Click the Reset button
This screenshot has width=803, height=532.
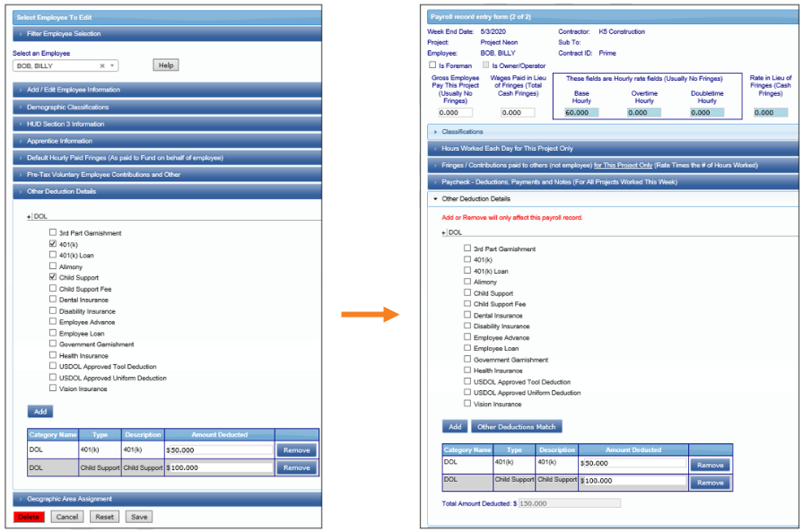pyautogui.click(x=104, y=517)
